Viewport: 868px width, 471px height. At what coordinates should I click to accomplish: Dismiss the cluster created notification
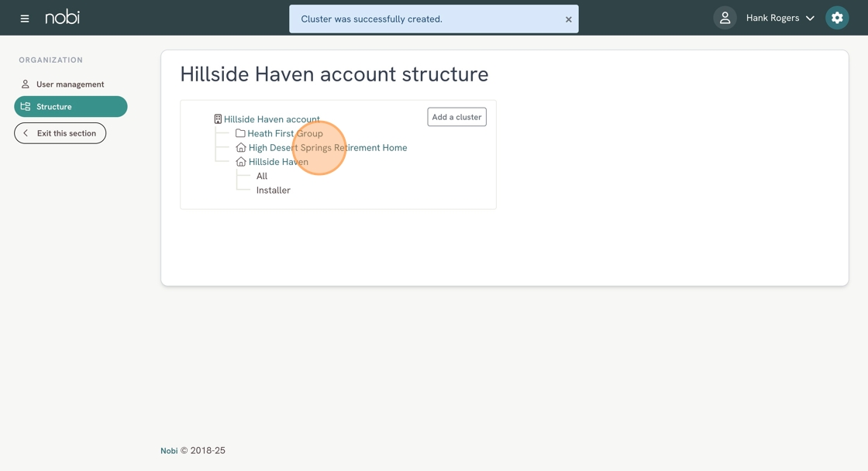(x=568, y=19)
